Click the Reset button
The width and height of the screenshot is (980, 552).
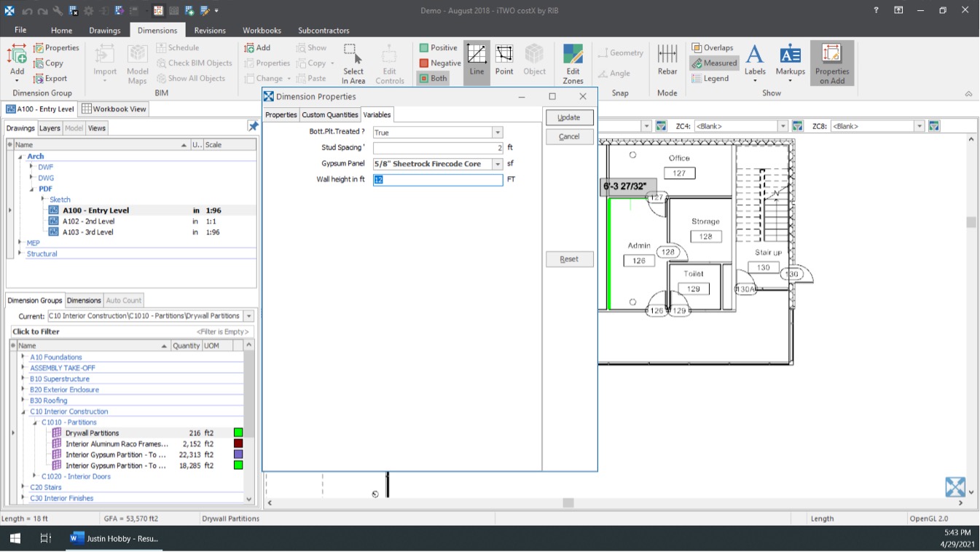[569, 259]
